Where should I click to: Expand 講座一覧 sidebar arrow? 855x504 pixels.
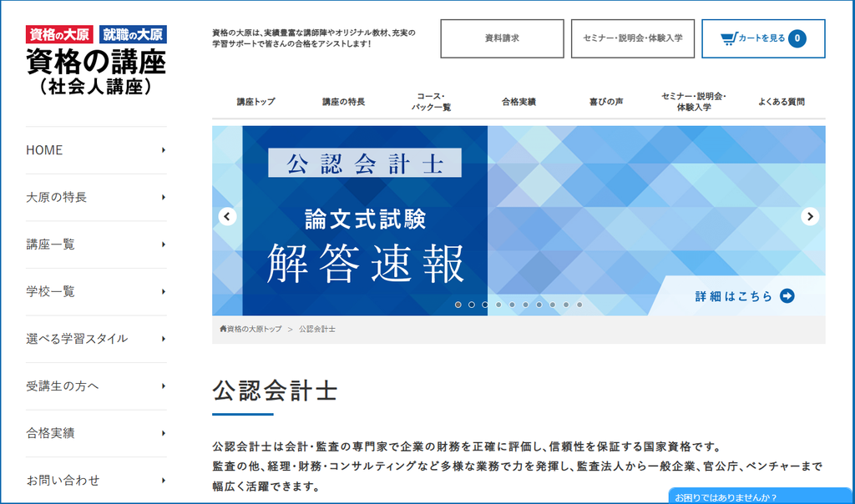pos(163,244)
